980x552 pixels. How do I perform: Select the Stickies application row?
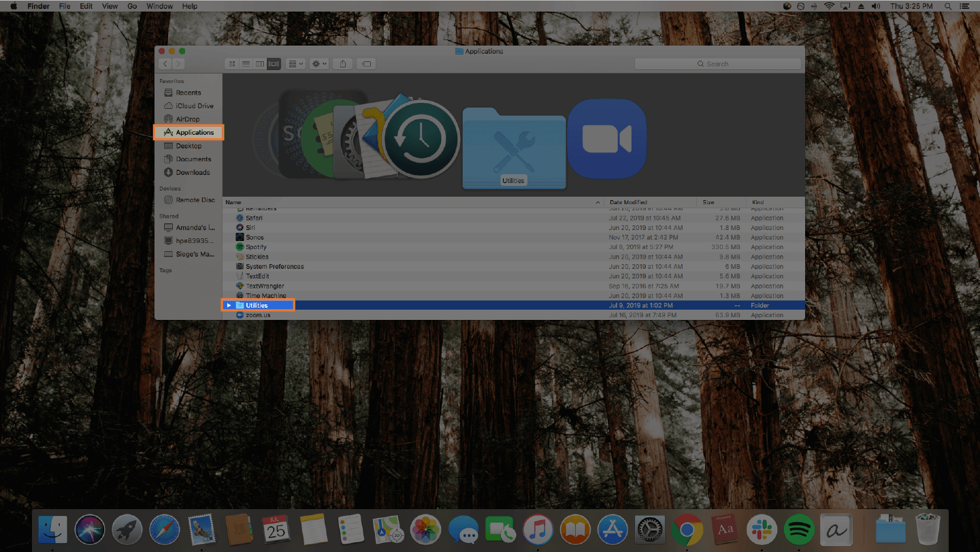[514, 257]
